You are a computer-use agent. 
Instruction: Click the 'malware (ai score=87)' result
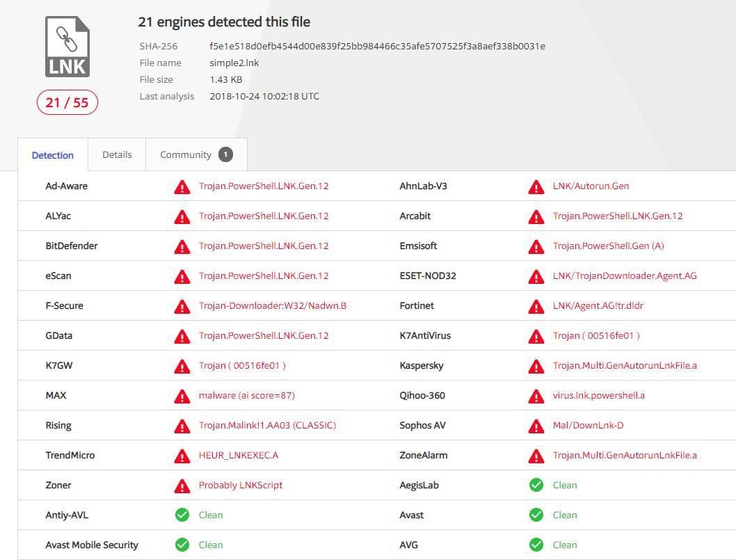click(247, 395)
